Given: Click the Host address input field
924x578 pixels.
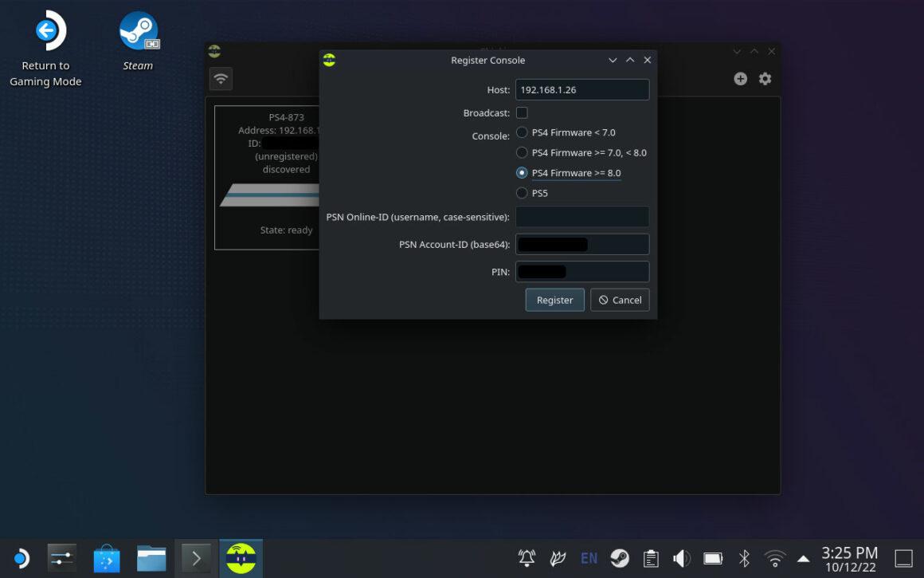Looking at the screenshot, I should click(x=582, y=88).
